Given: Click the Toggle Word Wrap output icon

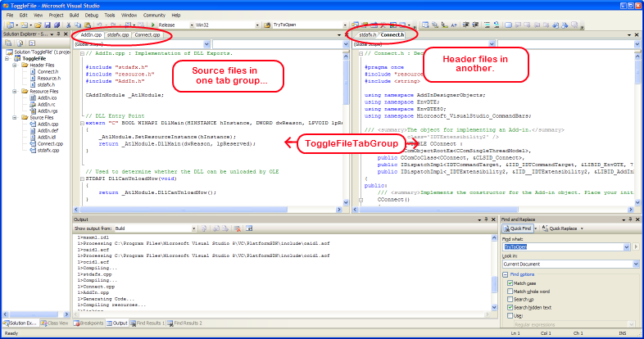Looking at the screenshot, I should 249,228.
